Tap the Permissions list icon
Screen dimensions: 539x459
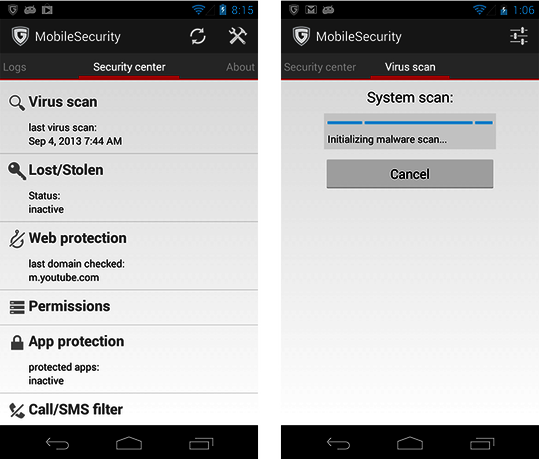17,307
